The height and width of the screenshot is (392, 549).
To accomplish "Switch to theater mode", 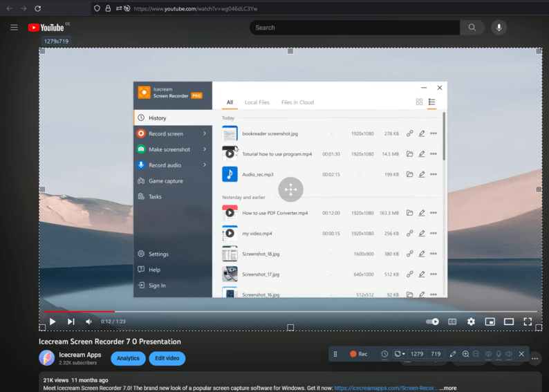I will 509,321.
